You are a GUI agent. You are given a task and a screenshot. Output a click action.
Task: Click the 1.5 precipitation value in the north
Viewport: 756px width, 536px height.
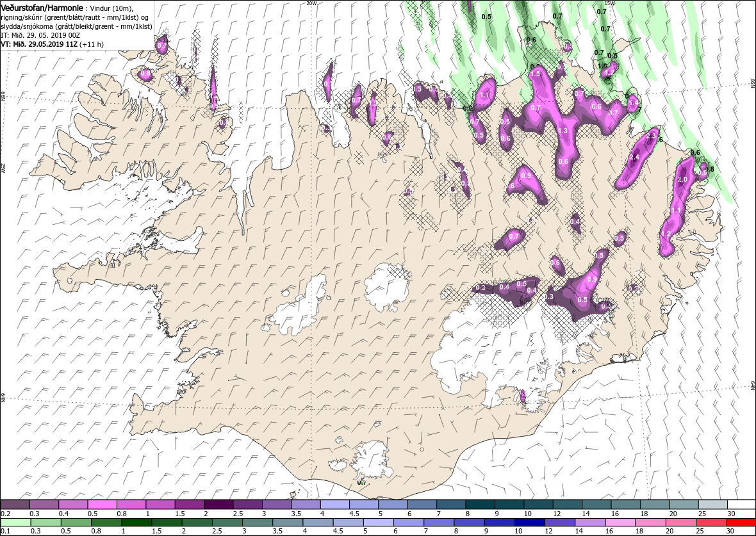coord(535,74)
